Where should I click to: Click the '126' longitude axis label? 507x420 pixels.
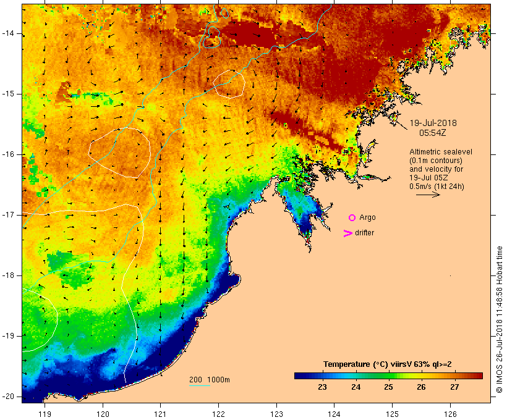coord(450,414)
